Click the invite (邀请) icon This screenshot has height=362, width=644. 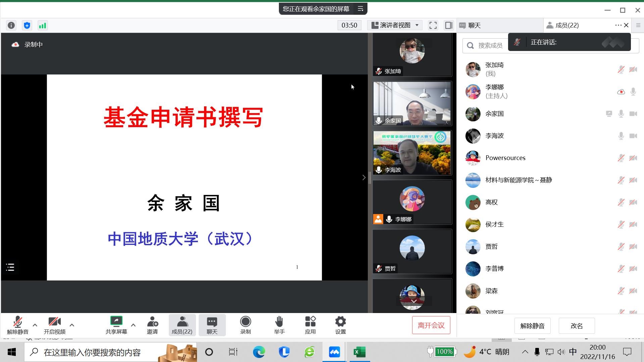tap(152, 325)
